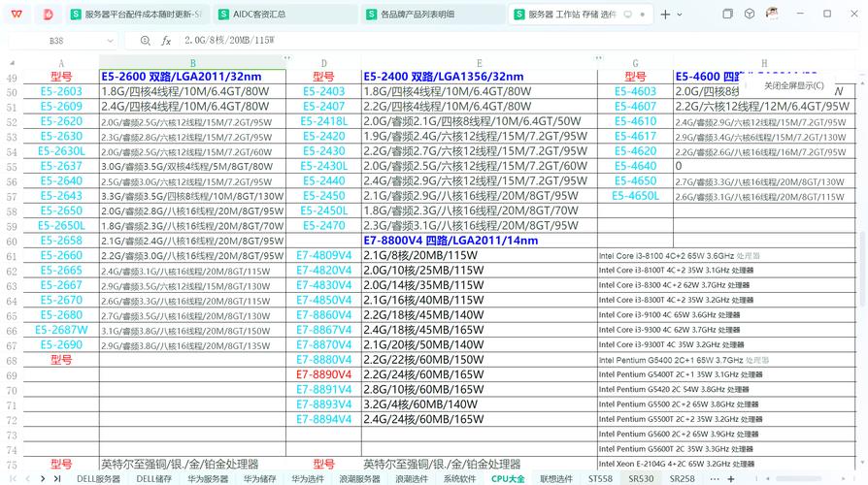Click 关闭全屏显示 to exit full screen
Screen dimensions: 868x485
(x=793, y=85)
